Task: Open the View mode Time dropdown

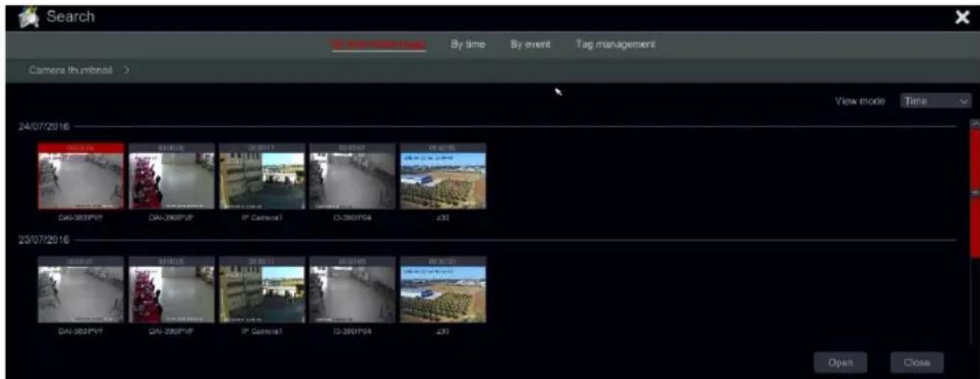Action: (x=935, y=101)
